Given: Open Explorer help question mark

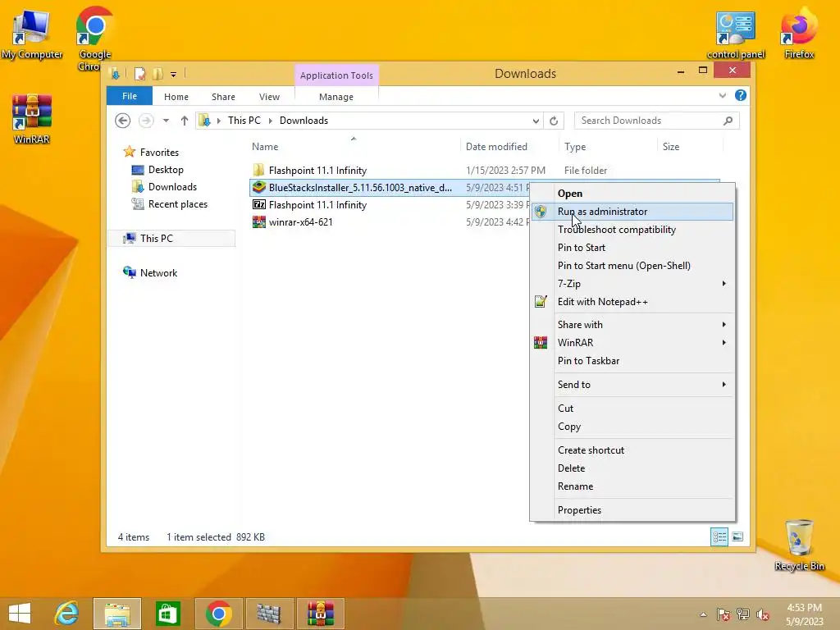Looking at the screenshot, I should click(x=741, y=95).
